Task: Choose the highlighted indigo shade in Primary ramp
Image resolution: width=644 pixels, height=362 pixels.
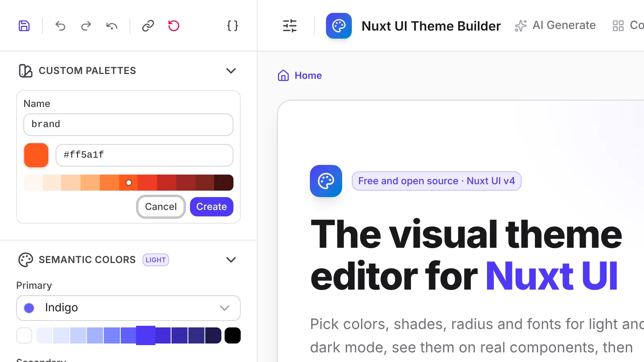Action: (146, 335)
